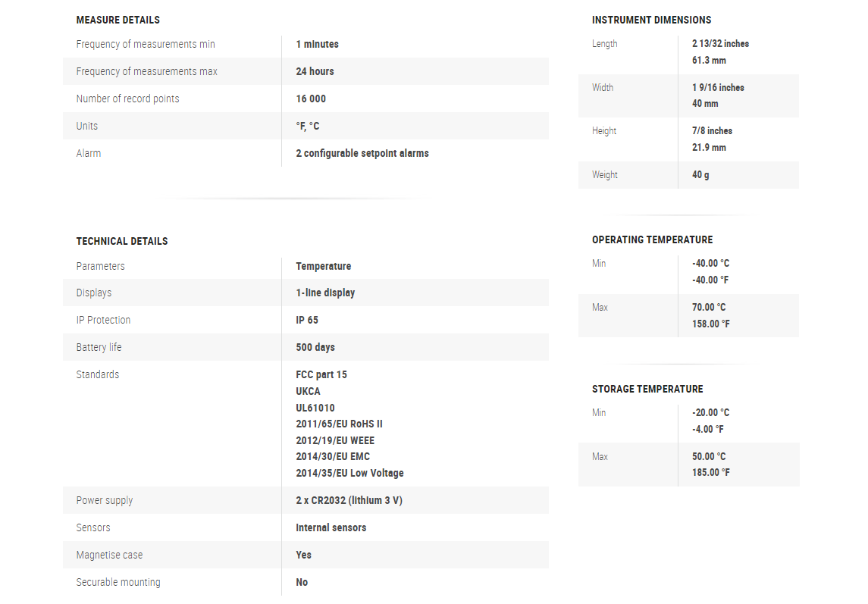Click the "Magnetise case" row label
The height and width of the screenshot is (604, 868).
(x=109, y=555)
